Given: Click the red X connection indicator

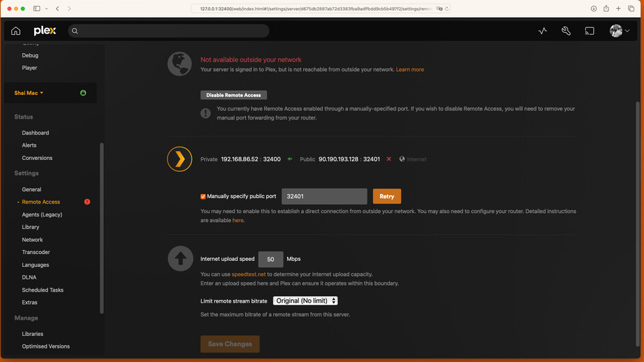Looking at the screenshot, I should [x=389, y=159].
